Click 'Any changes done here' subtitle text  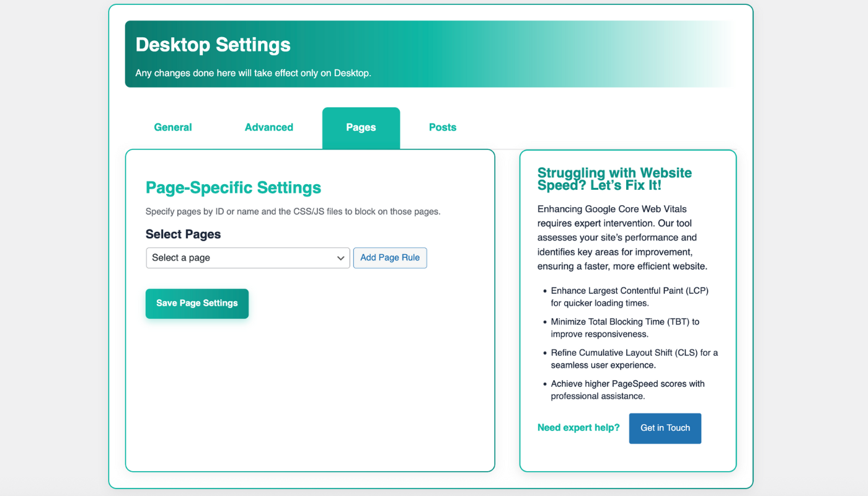(253, 73)
